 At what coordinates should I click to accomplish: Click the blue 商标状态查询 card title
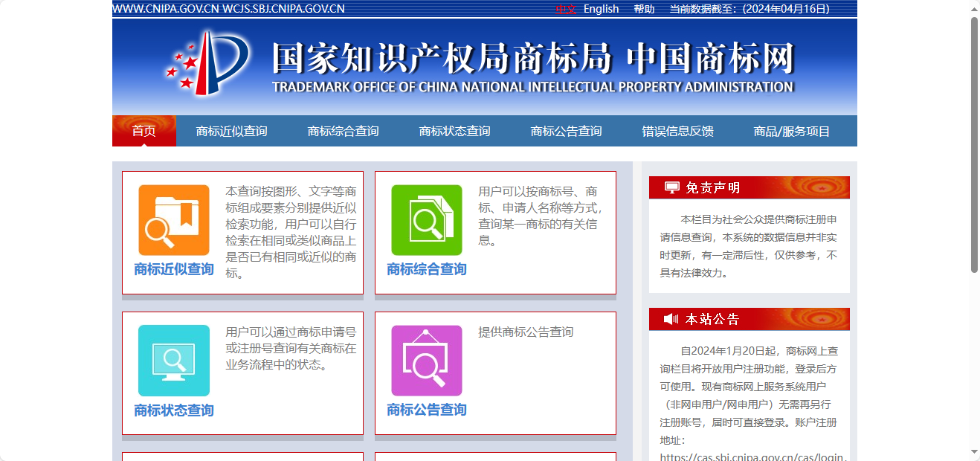point(174,410)
